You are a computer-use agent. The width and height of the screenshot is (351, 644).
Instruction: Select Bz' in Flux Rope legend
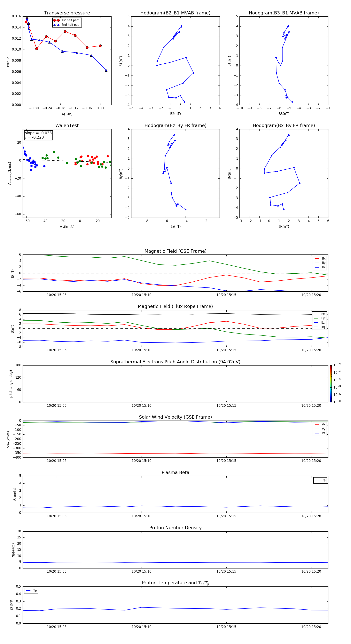click(320, 323)
